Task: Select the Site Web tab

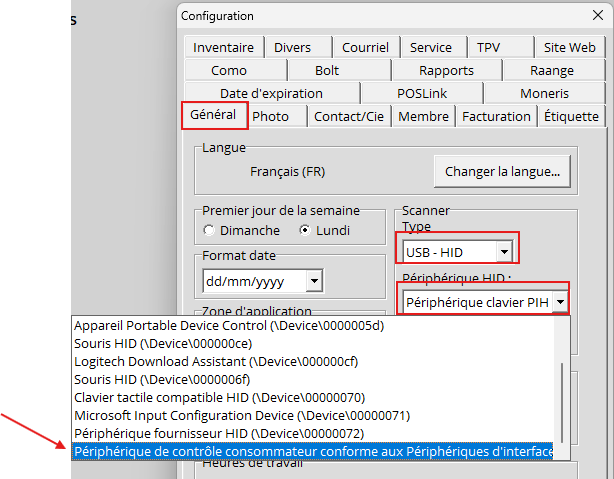Action: point(569,47)
